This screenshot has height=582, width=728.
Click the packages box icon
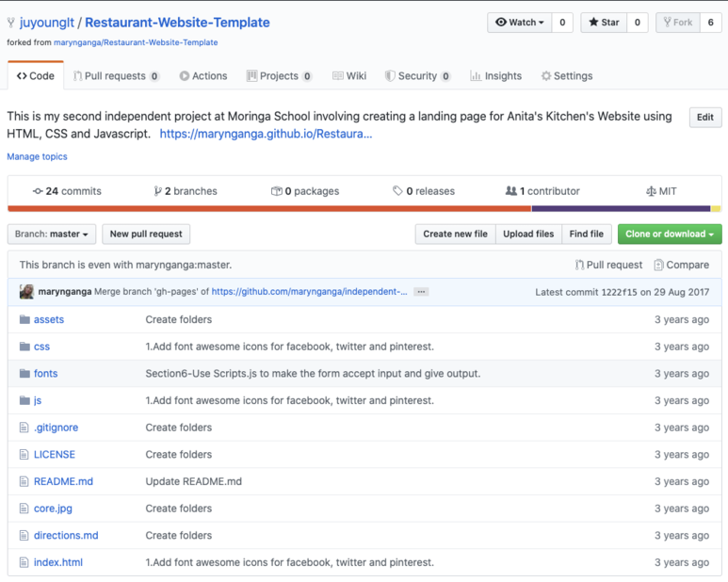click(277, 191)
